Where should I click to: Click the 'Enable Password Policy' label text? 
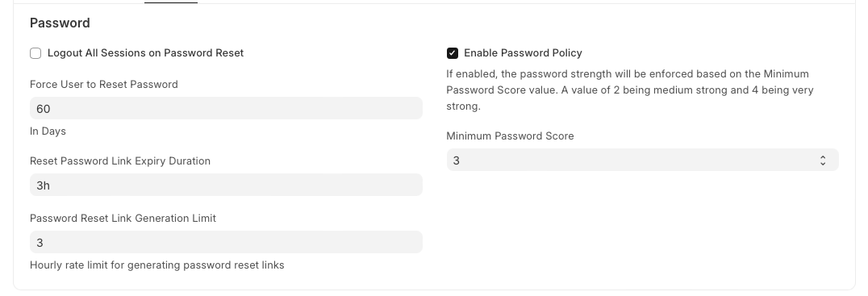tap(523, 53)
